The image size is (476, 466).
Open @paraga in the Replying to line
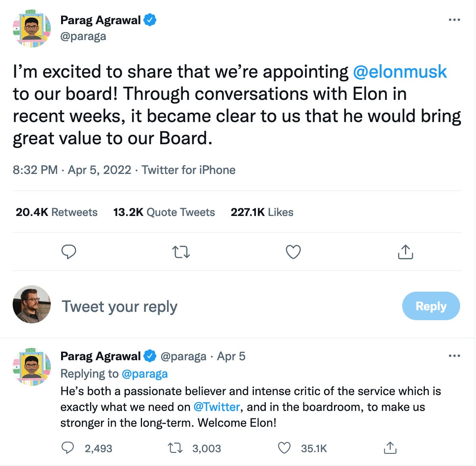click(145, 374)
